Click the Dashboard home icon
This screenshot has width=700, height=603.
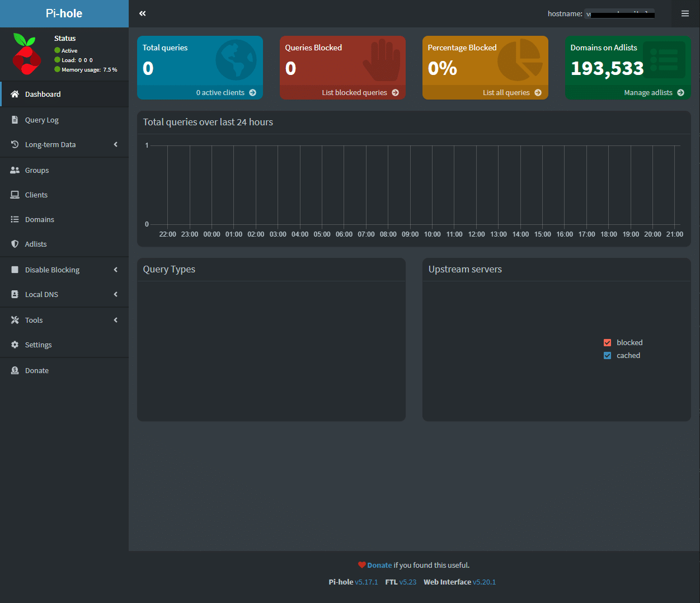click(15, 94)
